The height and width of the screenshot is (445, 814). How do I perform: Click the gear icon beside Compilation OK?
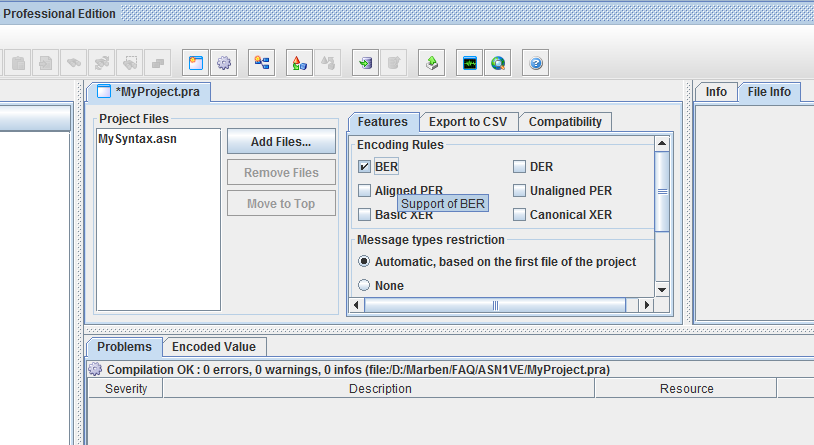(x=95, y=369)
